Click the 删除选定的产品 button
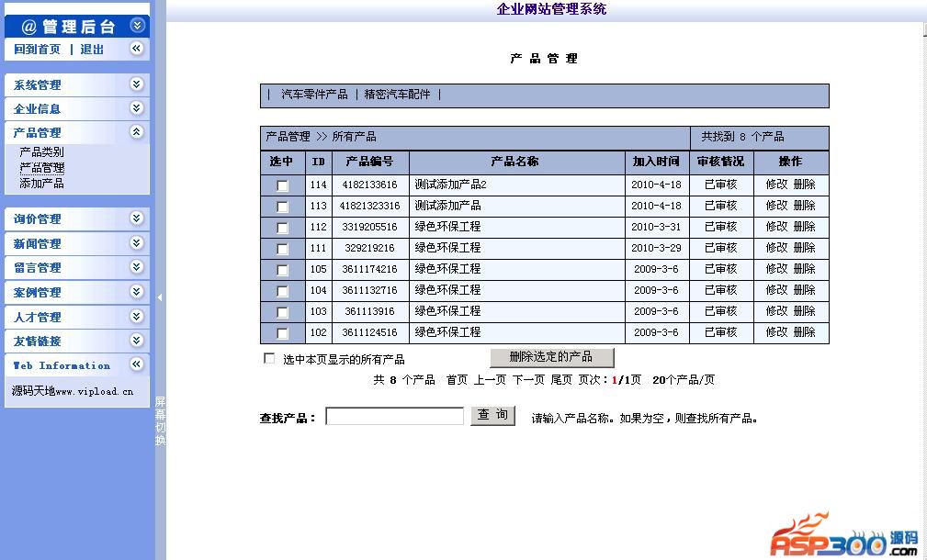Viewport: 927px width, 560px height. point(552,357)
